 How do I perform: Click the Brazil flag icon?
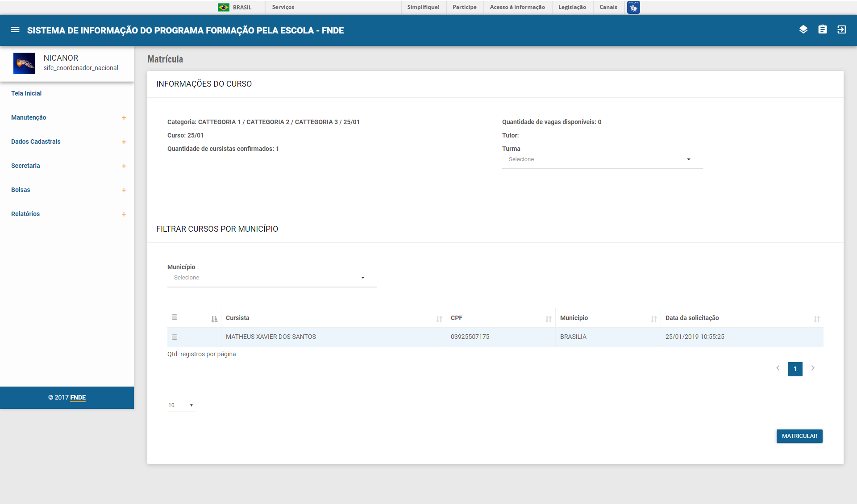[x=223, y=7]
